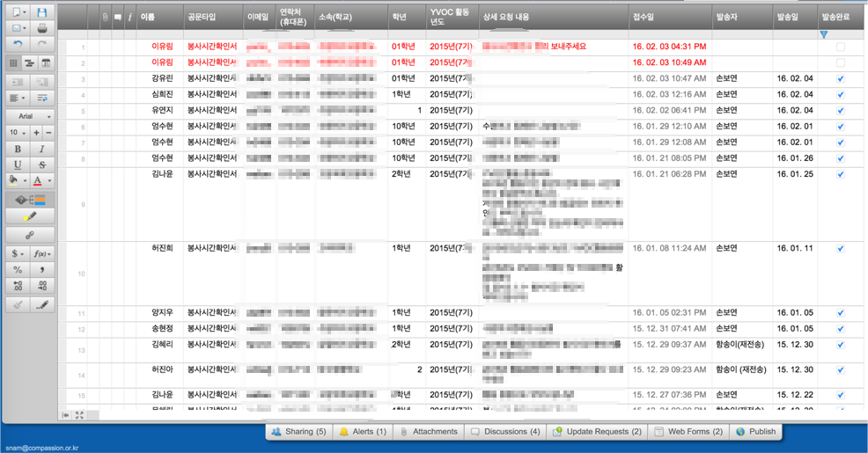Open conditional formatting rules
Screen dimensions: 868x453
coord(30,200)
